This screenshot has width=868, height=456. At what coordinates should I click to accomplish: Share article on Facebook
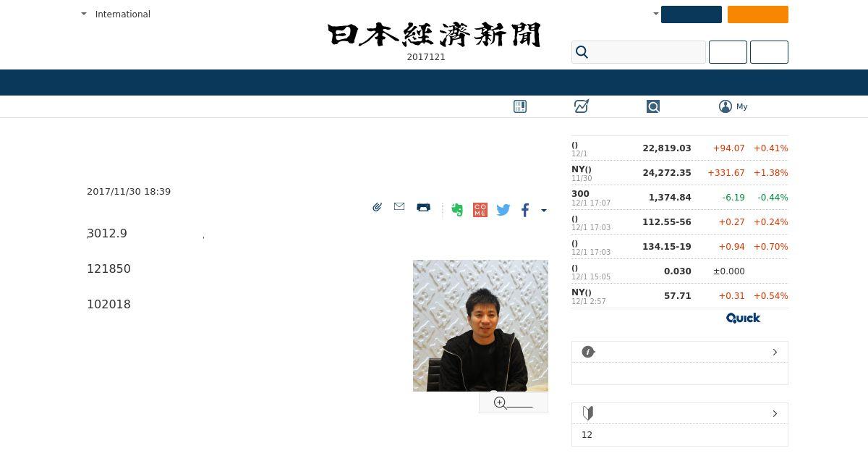(x=525, y=210)
